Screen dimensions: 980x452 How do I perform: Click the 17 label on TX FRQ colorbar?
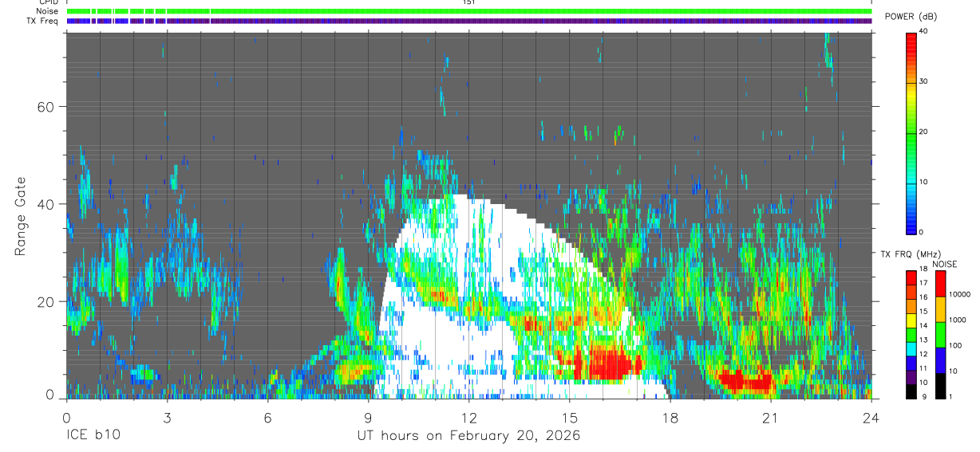(924, 282)
